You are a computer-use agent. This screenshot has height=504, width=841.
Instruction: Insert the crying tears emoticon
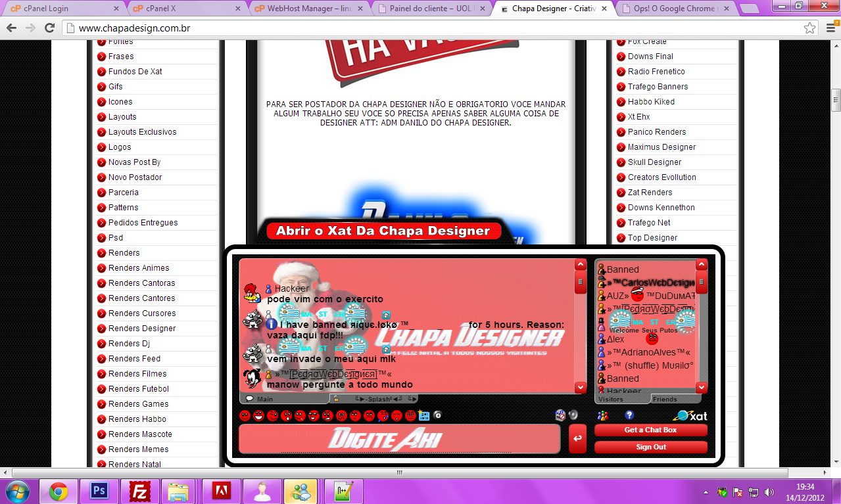pos(383,415)
